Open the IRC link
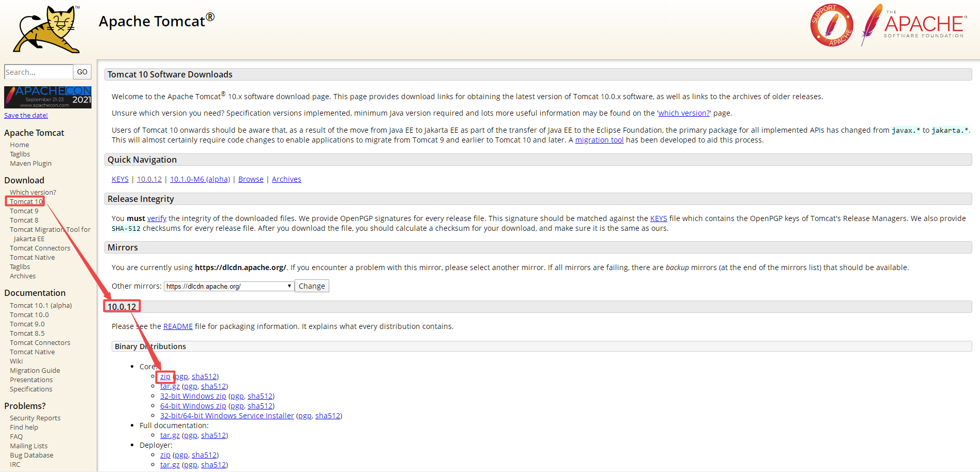This screenshot has width=980, height=472. coord(15,465)
